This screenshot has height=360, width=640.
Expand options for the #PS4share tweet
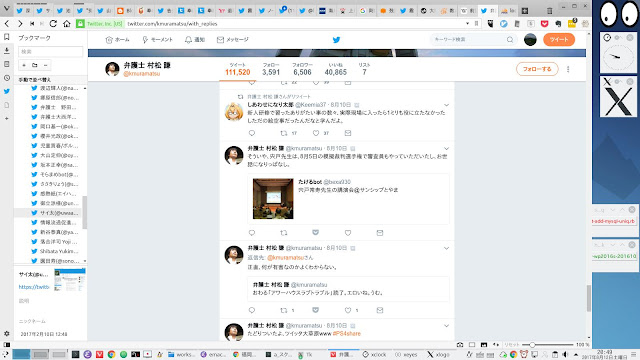point(447,326)
